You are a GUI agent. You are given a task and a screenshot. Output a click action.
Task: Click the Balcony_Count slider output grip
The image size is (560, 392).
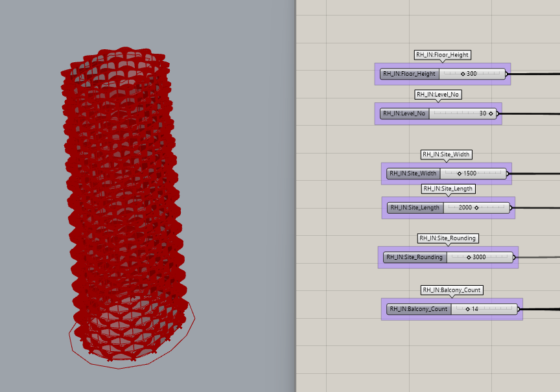pos(519,309)
